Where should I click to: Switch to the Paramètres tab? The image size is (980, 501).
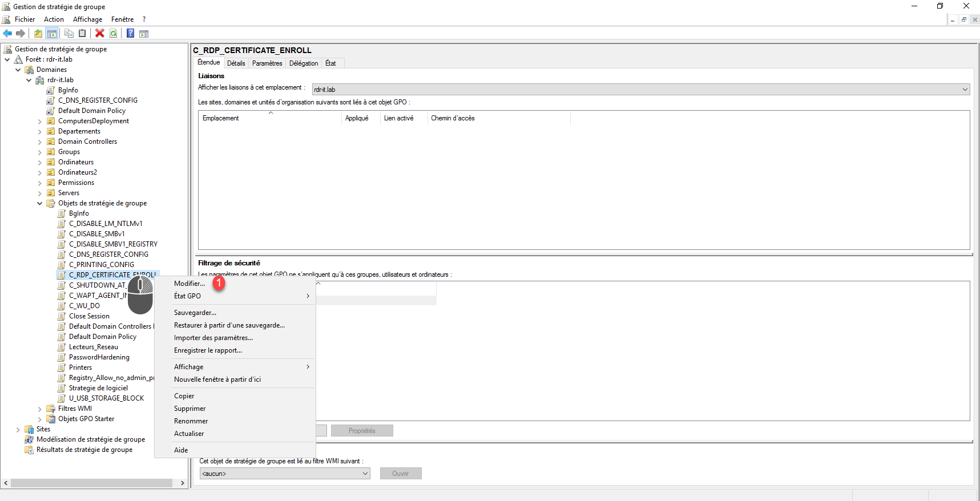click(267, 63)
